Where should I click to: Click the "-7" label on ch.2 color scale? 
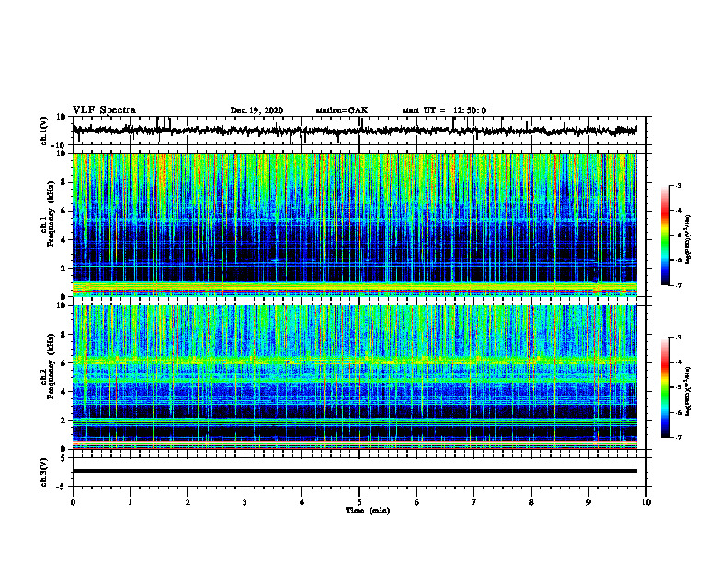point(677,437)
